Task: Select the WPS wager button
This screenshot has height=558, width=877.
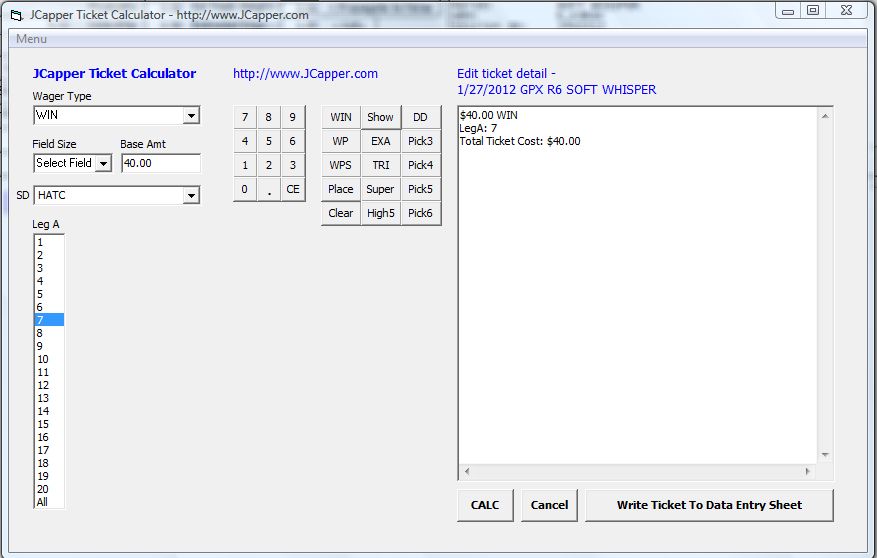Action: (341, 165)
